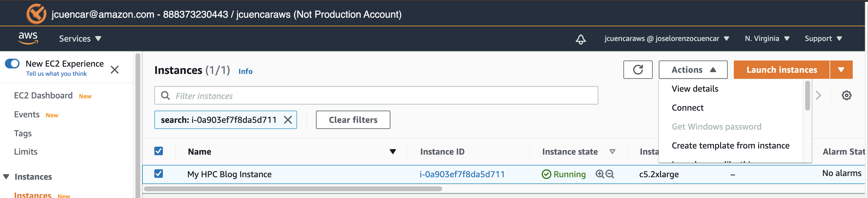Select Connect from the Actions menu

point(687,108)
